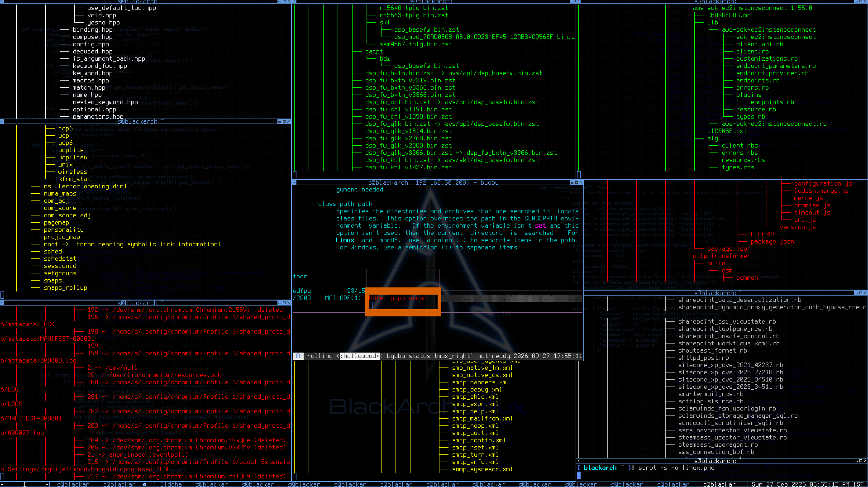Click nested_keyword.hpp in the listing
The height and width of the screenshot is (487, 868).
pyautogui.click(x=105, y=102)
